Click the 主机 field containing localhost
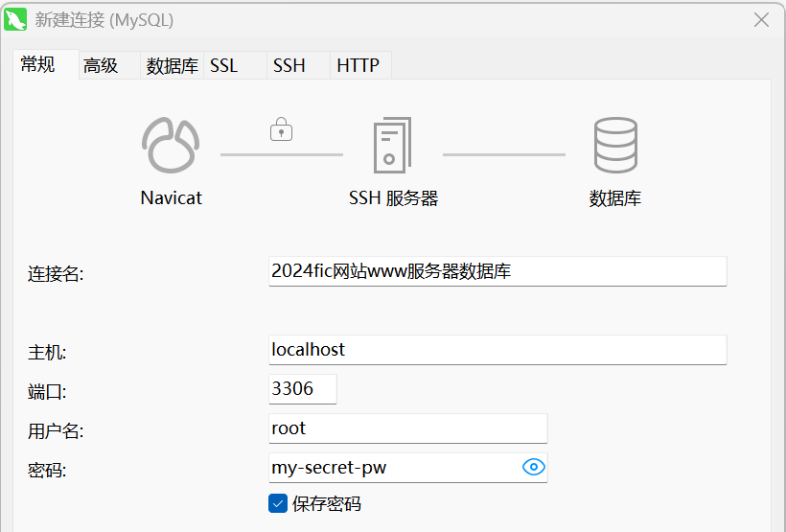 click(497, 350)
